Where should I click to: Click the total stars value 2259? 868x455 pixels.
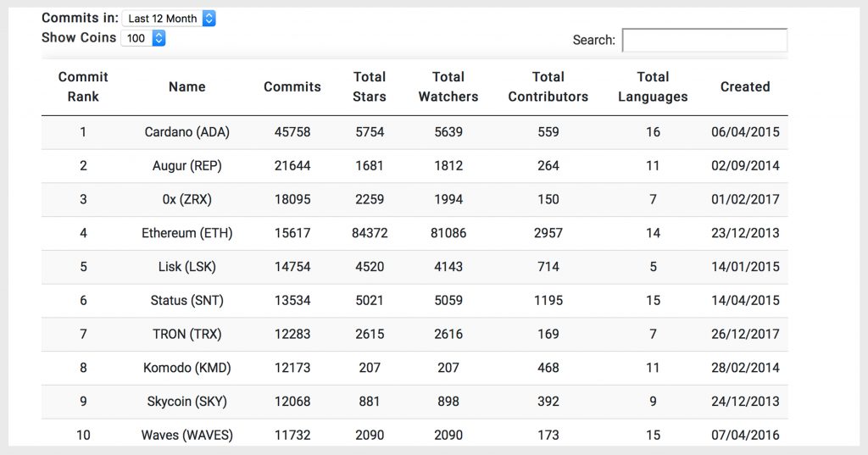click(x=370, y=200)
